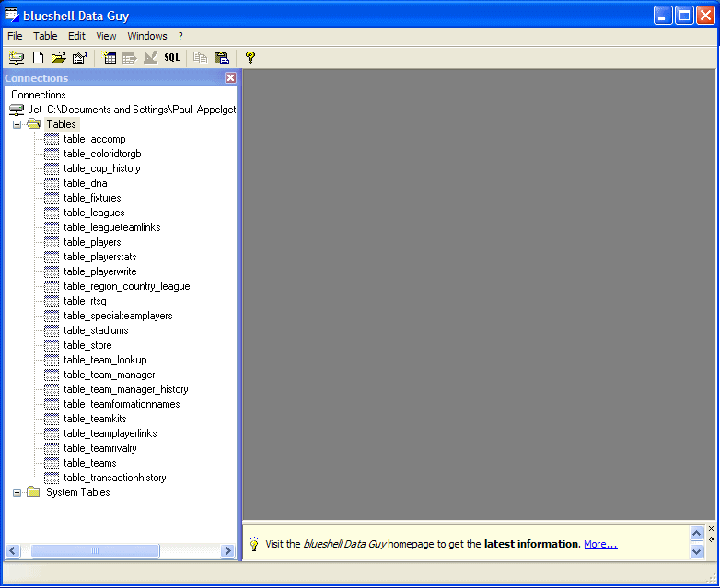Open the SQL query toolbar button
The height and width of the screenshot is (588, 720).
[x=172, y=58]
